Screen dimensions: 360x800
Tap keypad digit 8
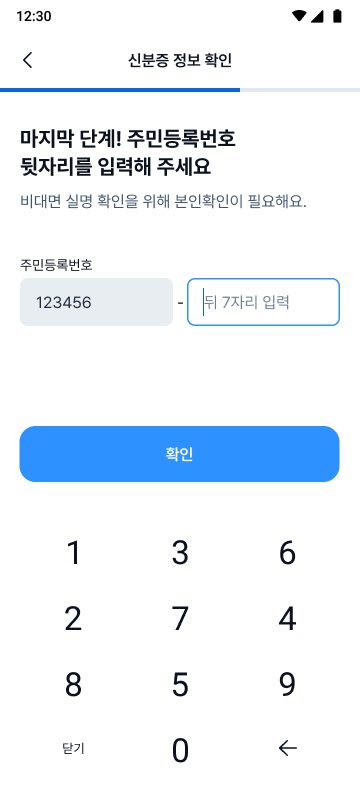coord(73,684)
